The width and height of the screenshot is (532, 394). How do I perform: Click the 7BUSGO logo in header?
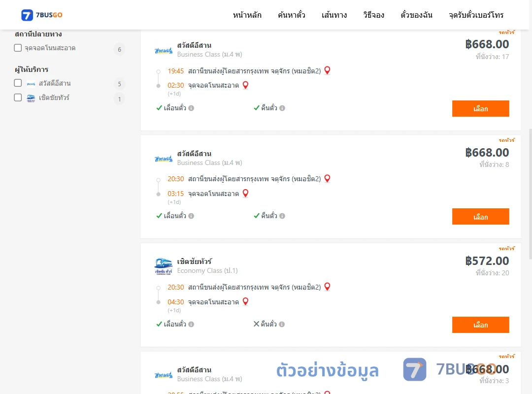click(x=42, y=15)
